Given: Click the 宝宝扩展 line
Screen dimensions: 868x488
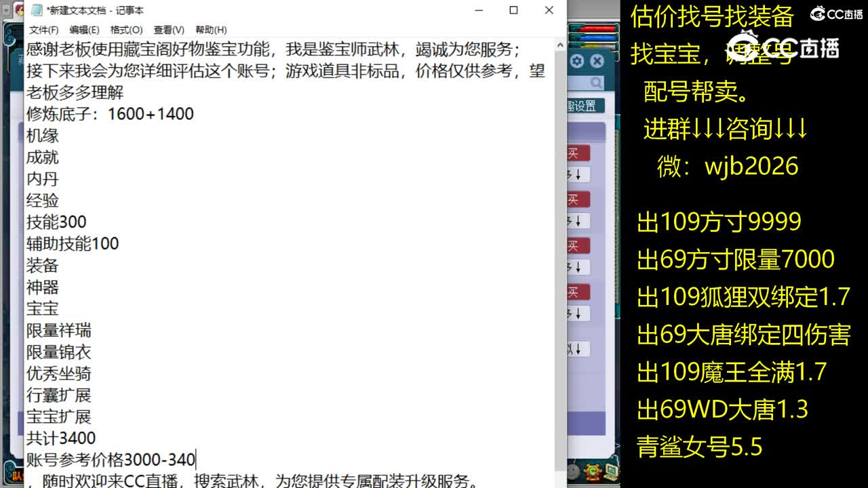Looking at the screenshot, I should click(59, 417).
